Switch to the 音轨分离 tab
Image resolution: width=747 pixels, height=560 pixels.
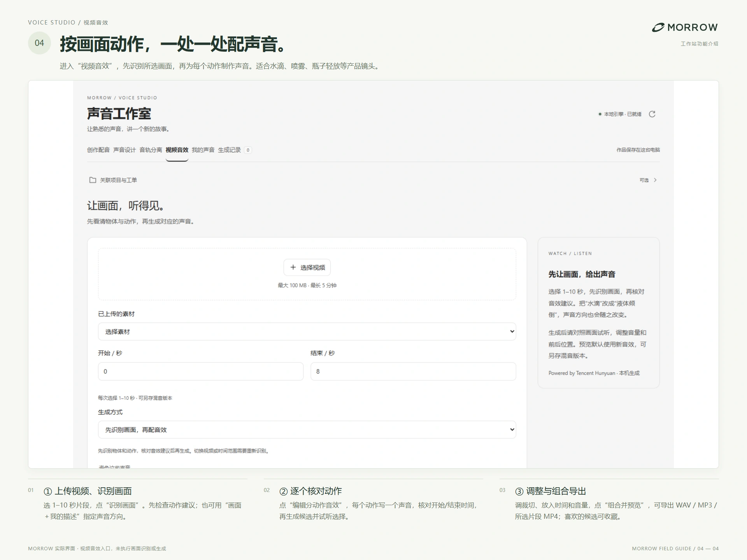pyautogui.click(x=151, y=150)
